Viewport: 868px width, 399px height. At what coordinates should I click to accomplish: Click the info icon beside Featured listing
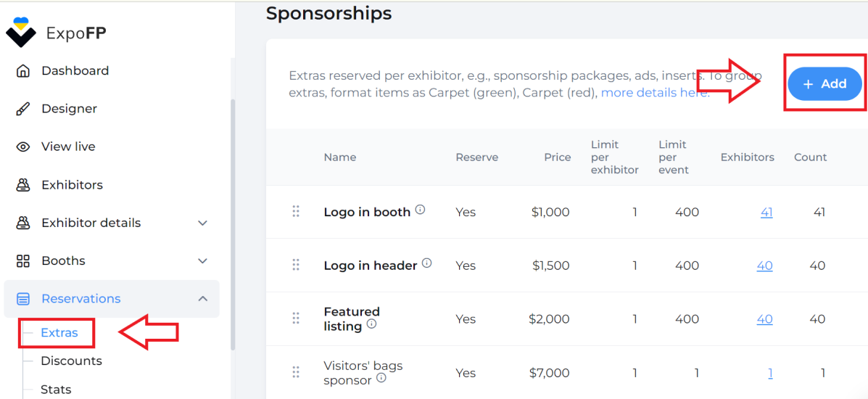pos(371,324)
